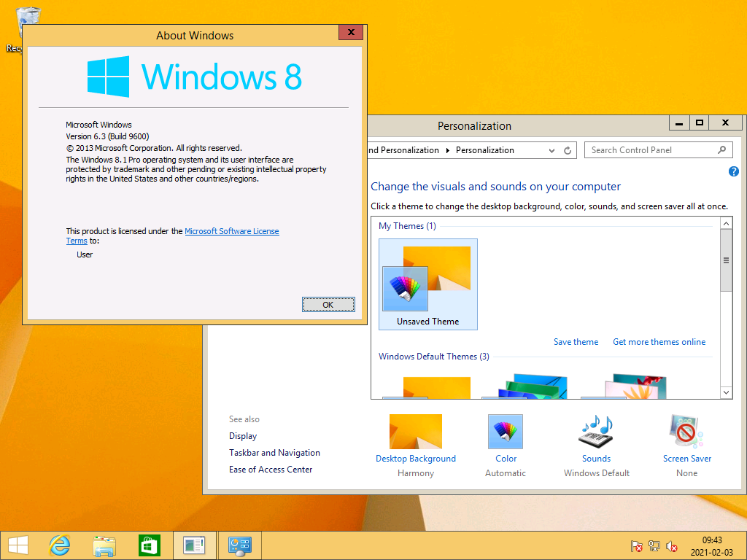This screenshot has height=560, width=747.
Task: Open Desktop Background settings icon
Action: 415,431
